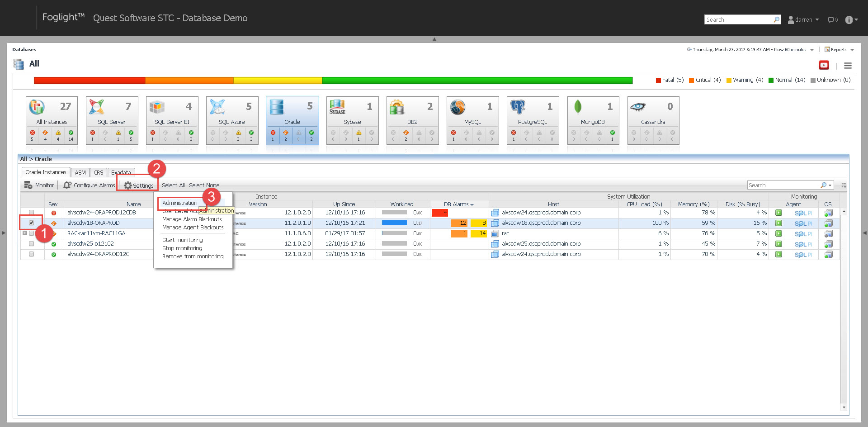
Task: Click the search magnifier in the top bar
Action: point(776,19)
